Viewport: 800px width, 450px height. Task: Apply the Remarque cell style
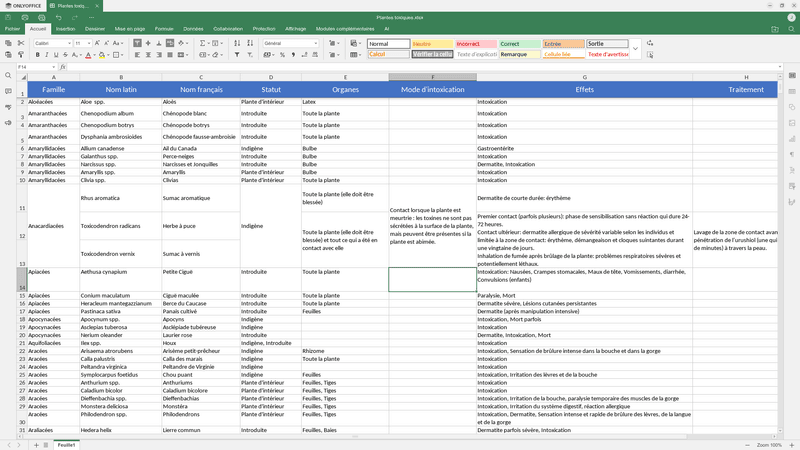[x=520, y=54]
